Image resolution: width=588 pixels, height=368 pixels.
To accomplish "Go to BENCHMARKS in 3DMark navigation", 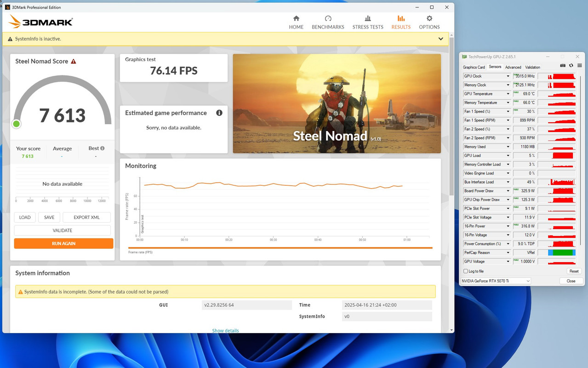I will point(328,27).
